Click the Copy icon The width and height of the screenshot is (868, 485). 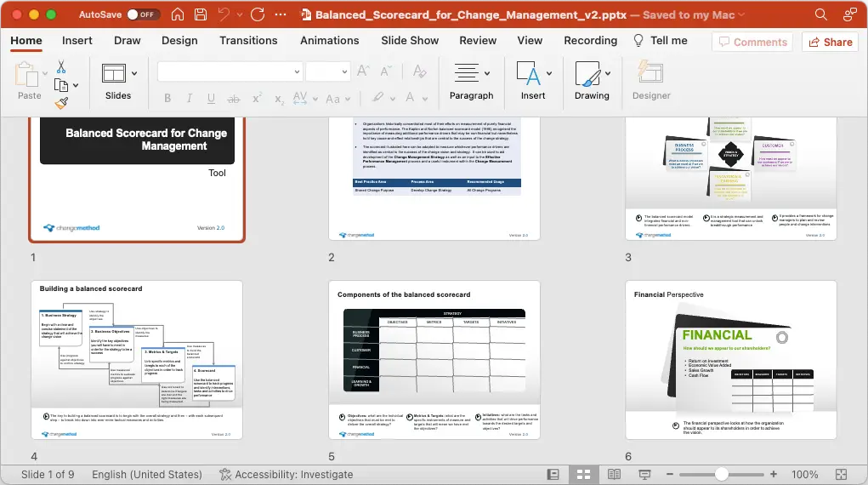coord(61,85)
